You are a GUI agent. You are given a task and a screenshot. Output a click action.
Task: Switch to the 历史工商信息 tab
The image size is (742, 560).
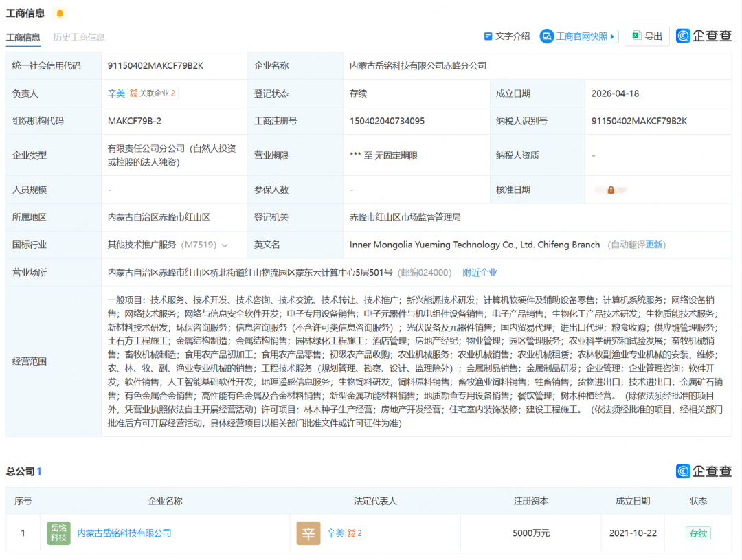click(x=78, y=37)
